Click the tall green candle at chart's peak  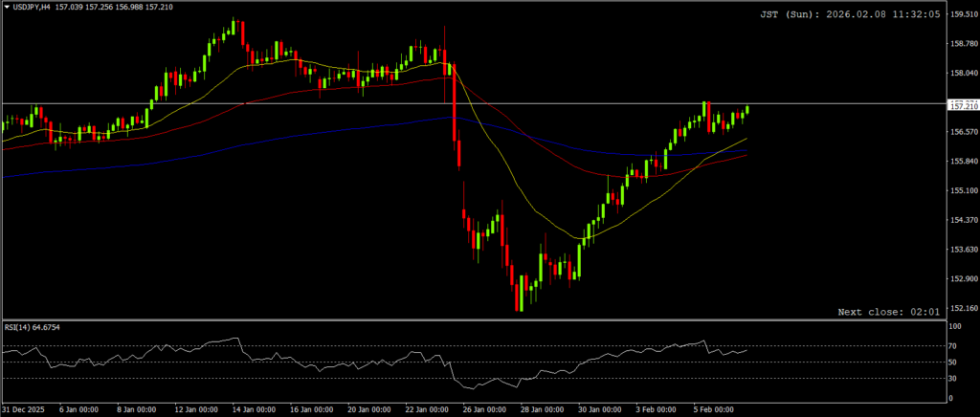234,27
